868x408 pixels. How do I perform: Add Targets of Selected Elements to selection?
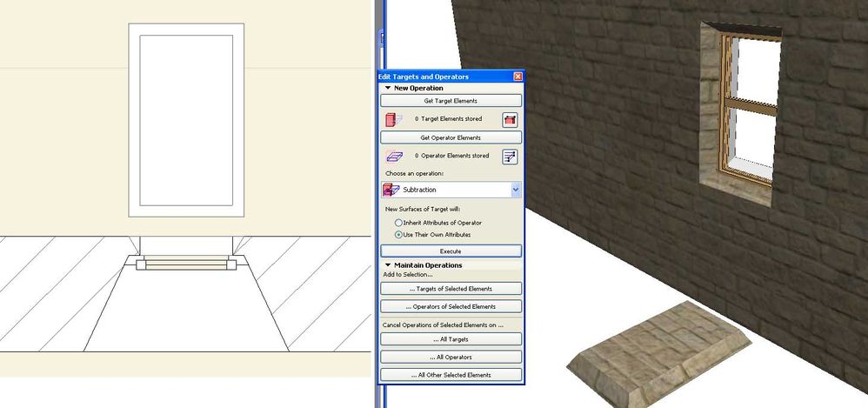[451, 289]
